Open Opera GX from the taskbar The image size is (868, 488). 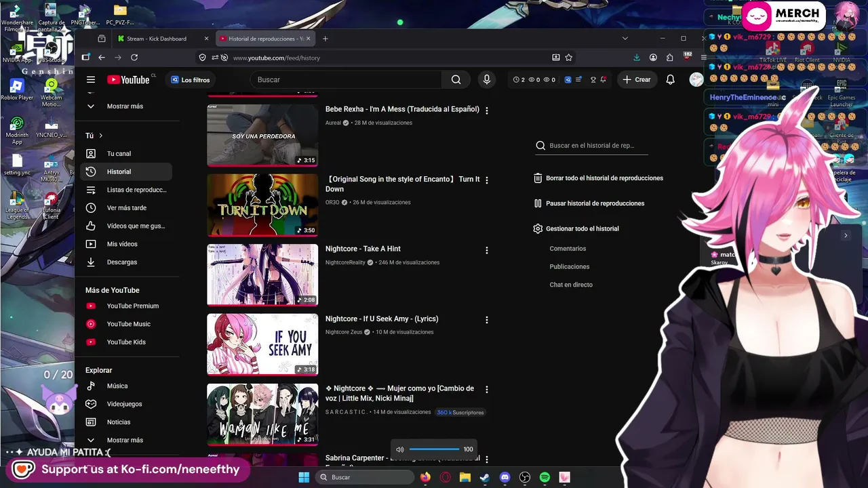click(446, 477)
